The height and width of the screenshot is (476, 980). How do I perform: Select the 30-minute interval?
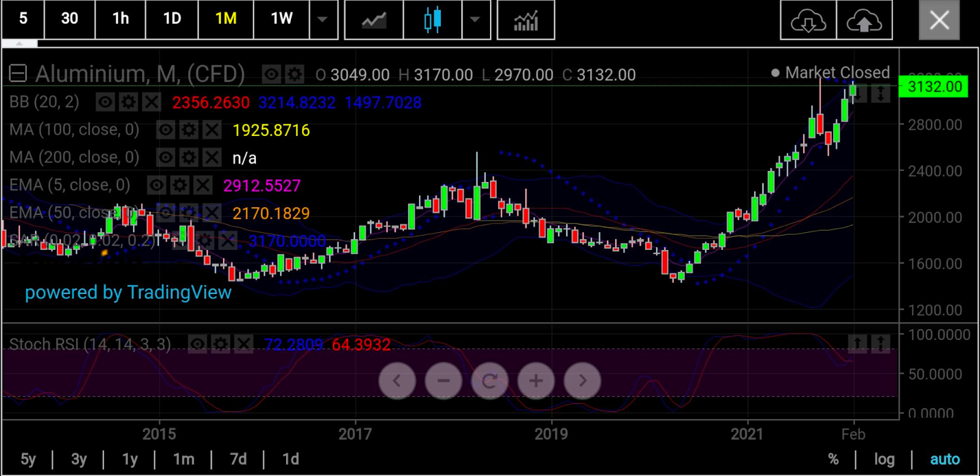(x=70, y=19)
